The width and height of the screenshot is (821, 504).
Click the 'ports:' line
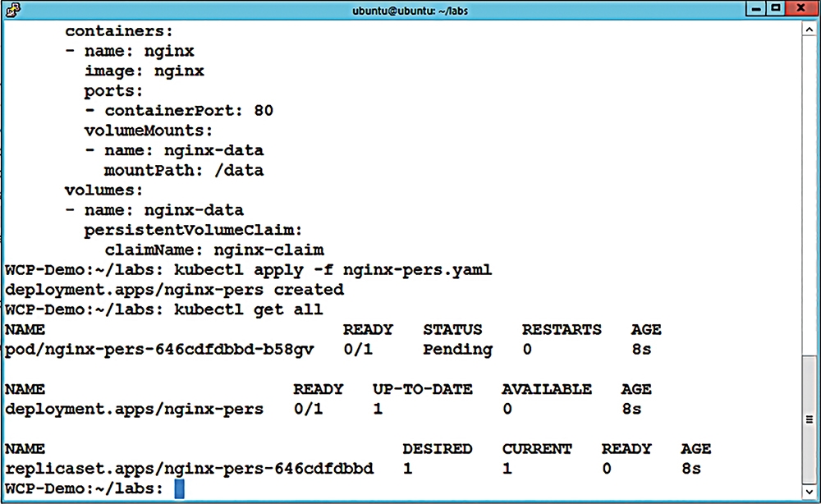click(113, 91)
